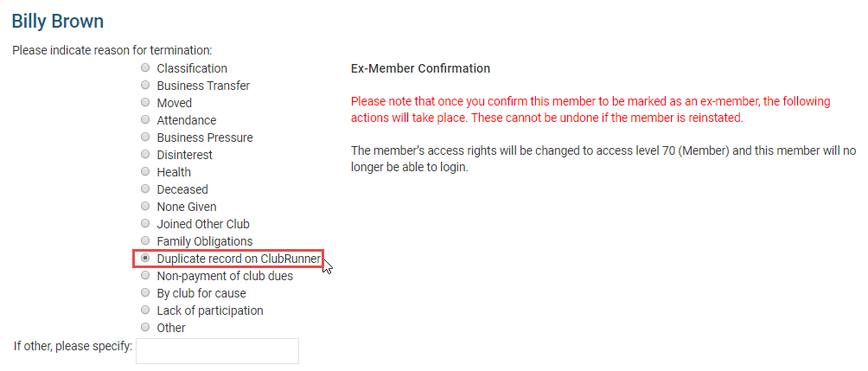Image resolution: width=868 pixels, height=371 pixels.
Task: Select the Other termination reason
Action: 145,328
